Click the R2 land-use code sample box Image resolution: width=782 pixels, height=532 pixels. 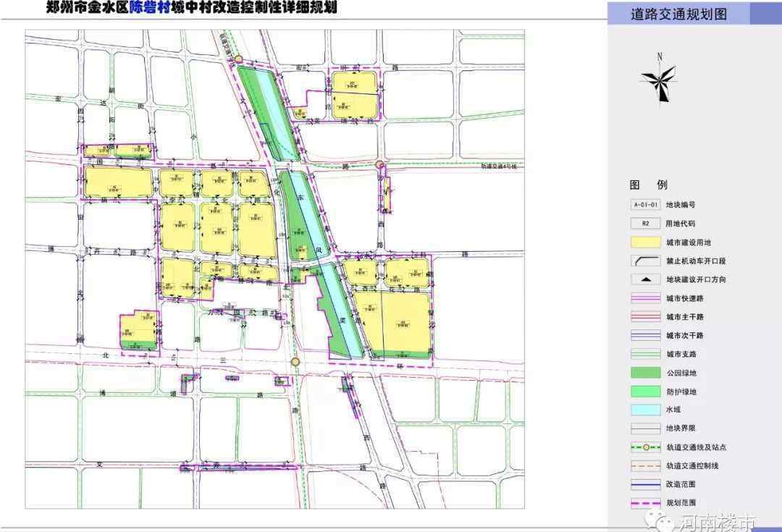(x=646, y=224)
